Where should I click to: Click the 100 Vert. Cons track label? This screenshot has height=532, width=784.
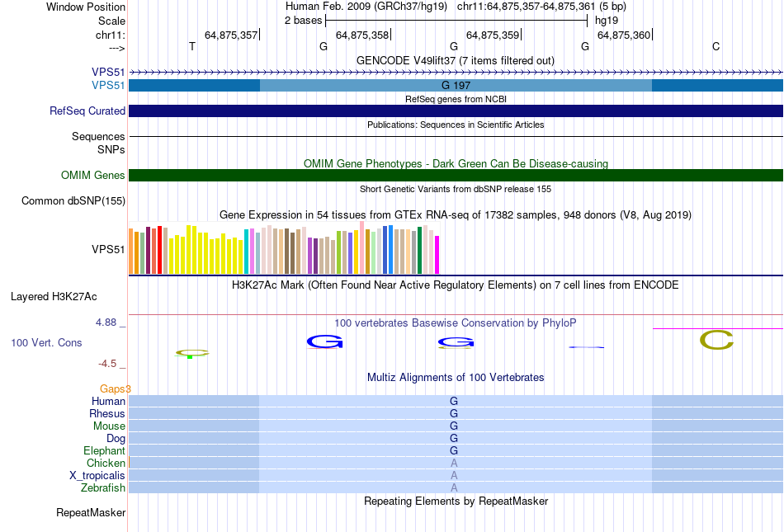pos(46,342)
